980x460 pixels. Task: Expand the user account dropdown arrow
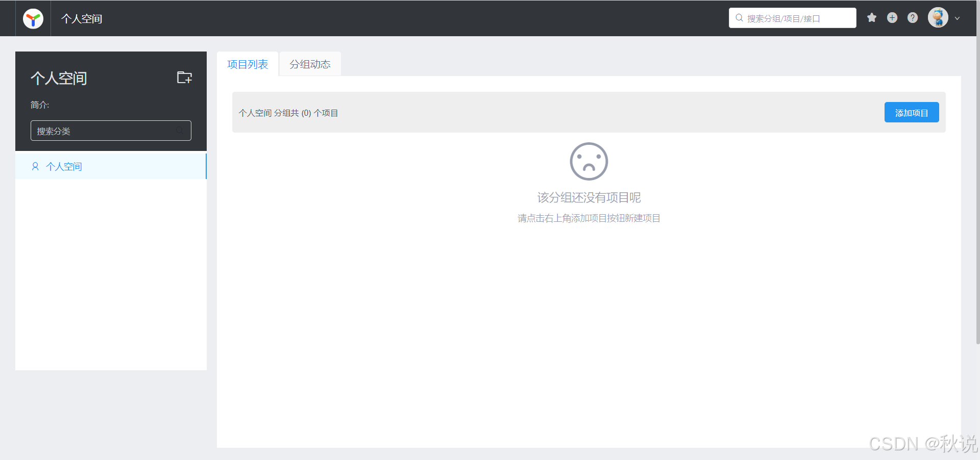958,18
